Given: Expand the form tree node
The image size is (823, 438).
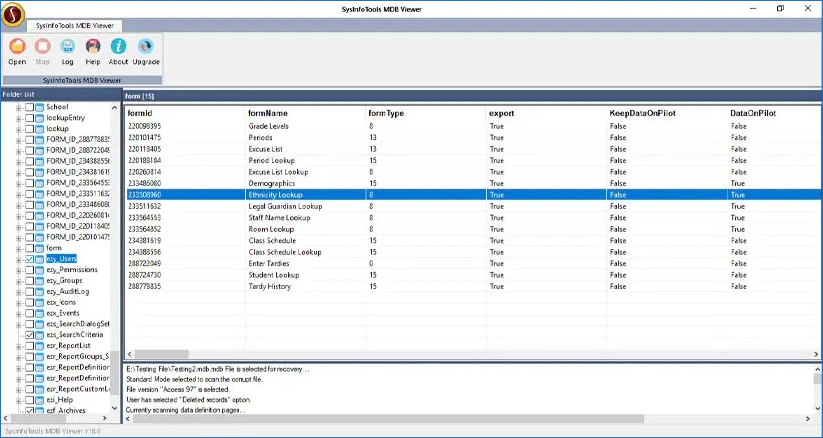Looking at the screenshot, I should pos(19,248).
